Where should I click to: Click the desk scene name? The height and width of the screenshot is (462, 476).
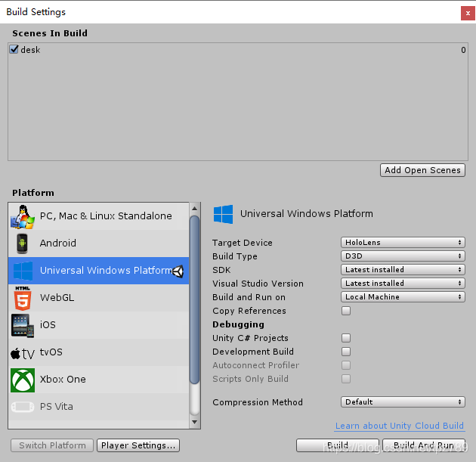coord(30,50)
